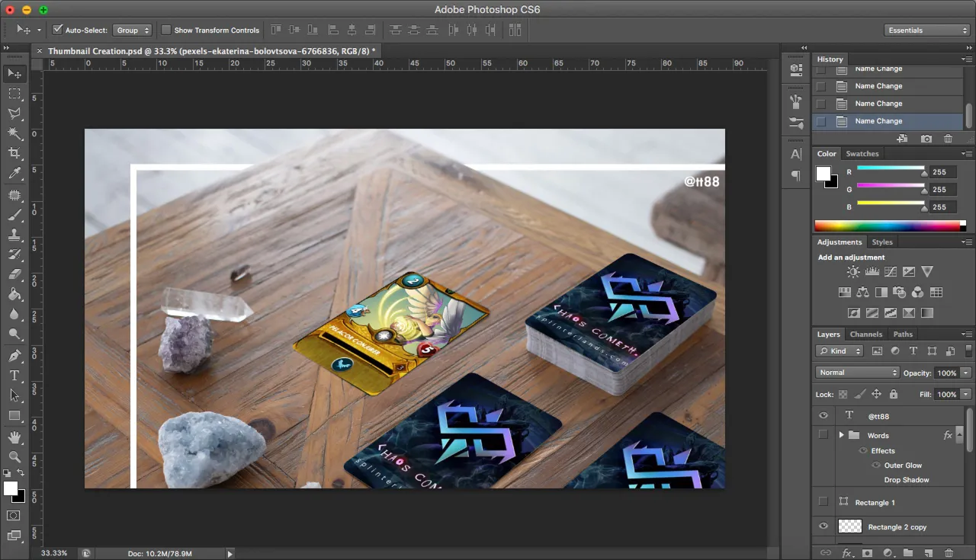Enable Show Transform Controls checkbox
Screen dimensions: 976x560
166,30
